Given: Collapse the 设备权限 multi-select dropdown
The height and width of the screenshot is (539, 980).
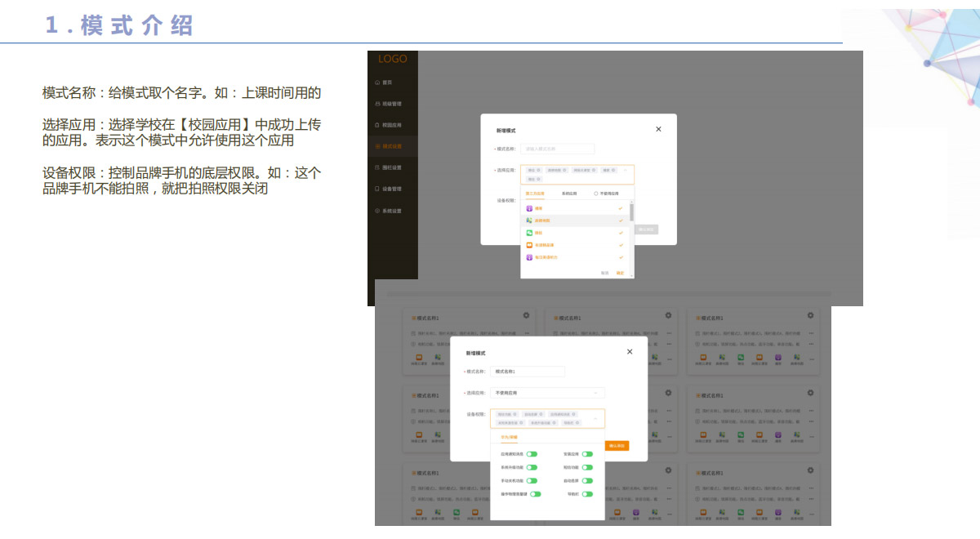Looking at the screenshot, I should click(595, 418).
